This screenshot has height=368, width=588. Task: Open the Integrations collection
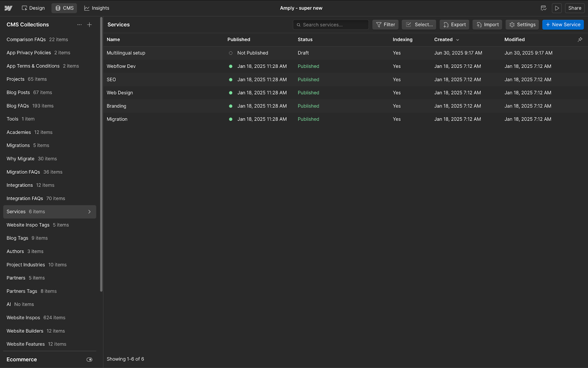pos(50,185)
